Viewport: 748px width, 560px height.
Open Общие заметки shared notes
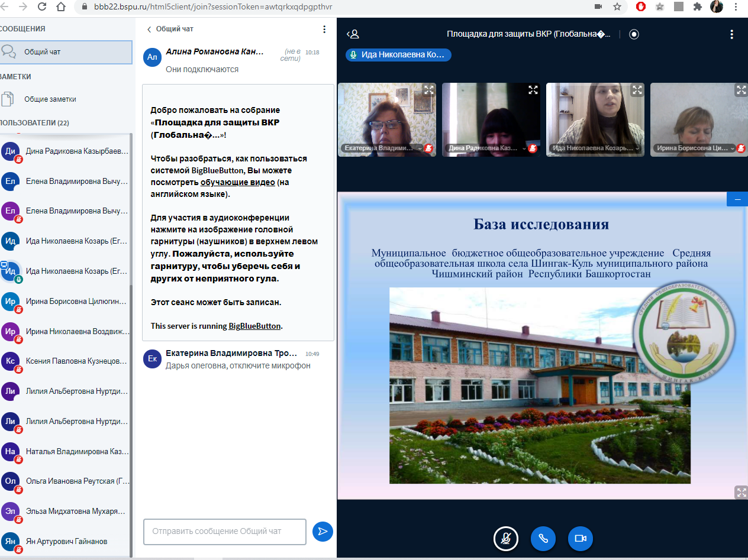[50, 99]
